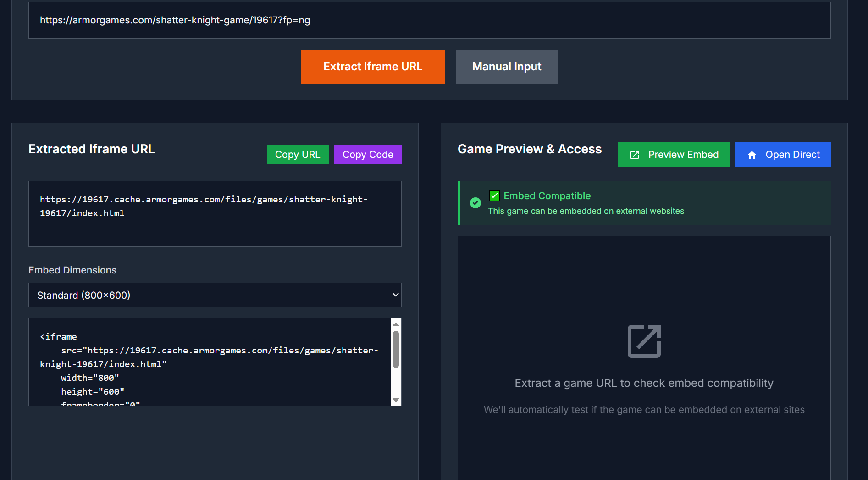Open the Standard (800×600) size selector

click(x=215, y=295)
